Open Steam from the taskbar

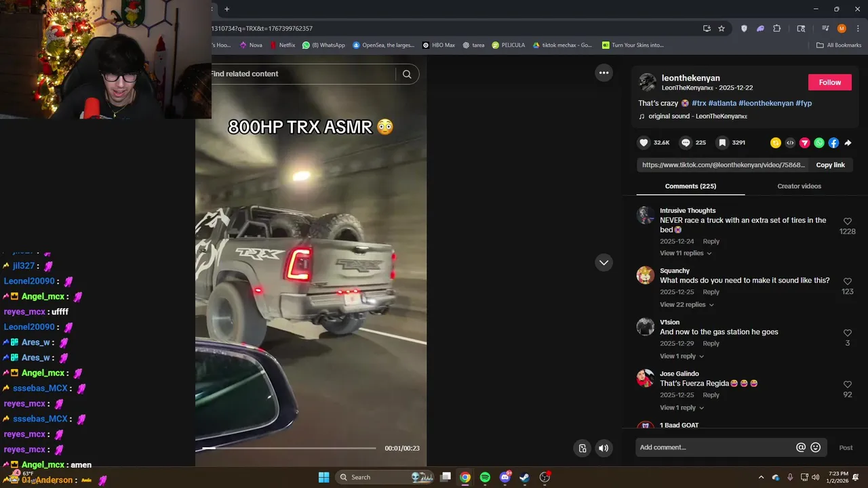pyautogui.click(x=524, y=477)
